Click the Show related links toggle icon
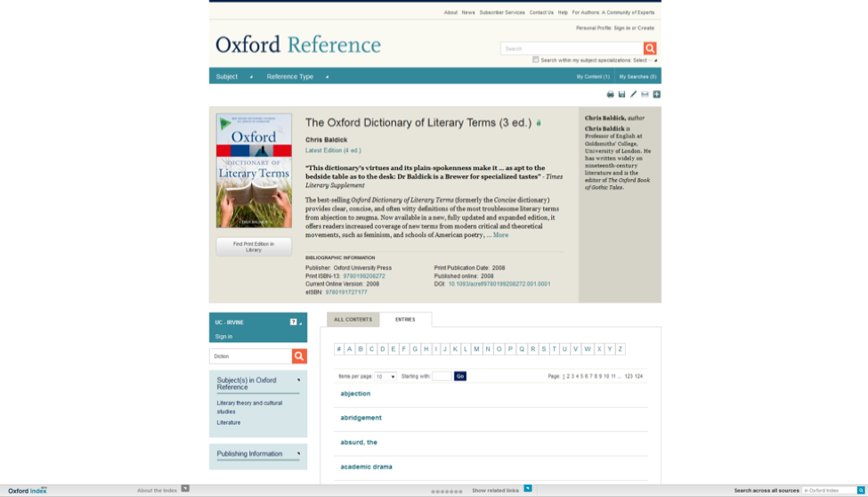This screenshot has height=497, width=868. point(528,489)
